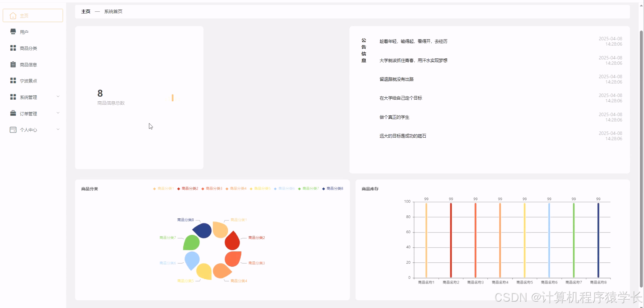Image resolution: width=644 pixels, height=308 pixels.
Task: Open the 宁波景点 menu item
Action: coord(33,81)
